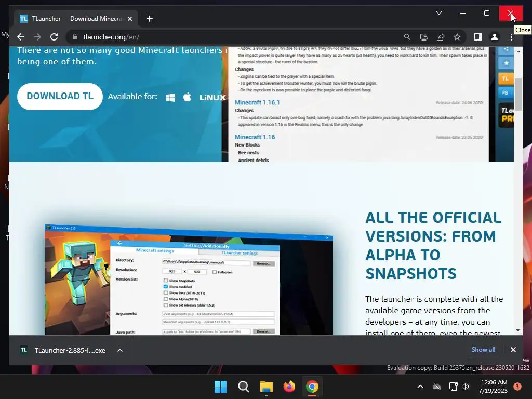This screenshot has height=399, width=532.
Task: Select the LINUX platform logo
Action: (212, 97)
